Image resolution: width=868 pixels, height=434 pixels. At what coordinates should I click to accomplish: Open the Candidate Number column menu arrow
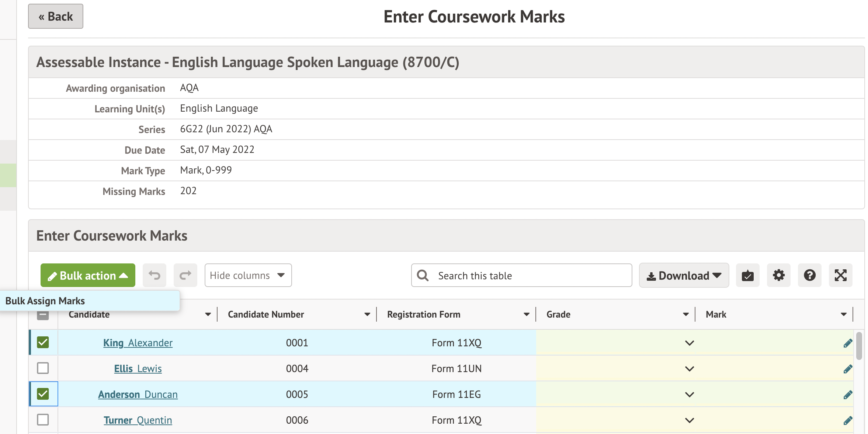click(367, 314)
